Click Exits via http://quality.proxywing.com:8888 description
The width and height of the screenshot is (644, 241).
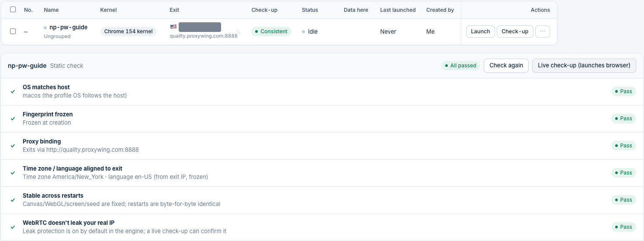click(81, 150)
